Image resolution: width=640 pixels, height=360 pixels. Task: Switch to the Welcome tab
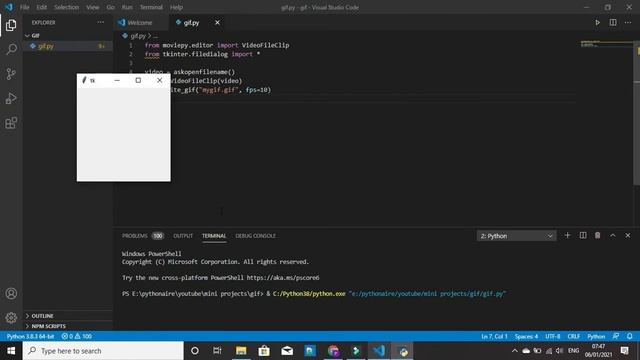(x=140, y=22)
